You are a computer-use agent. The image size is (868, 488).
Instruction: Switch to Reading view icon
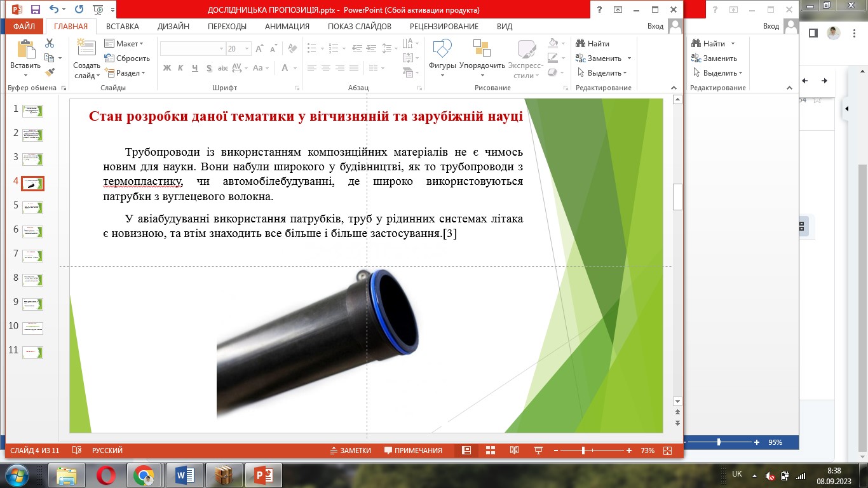[x=514, y=451]
